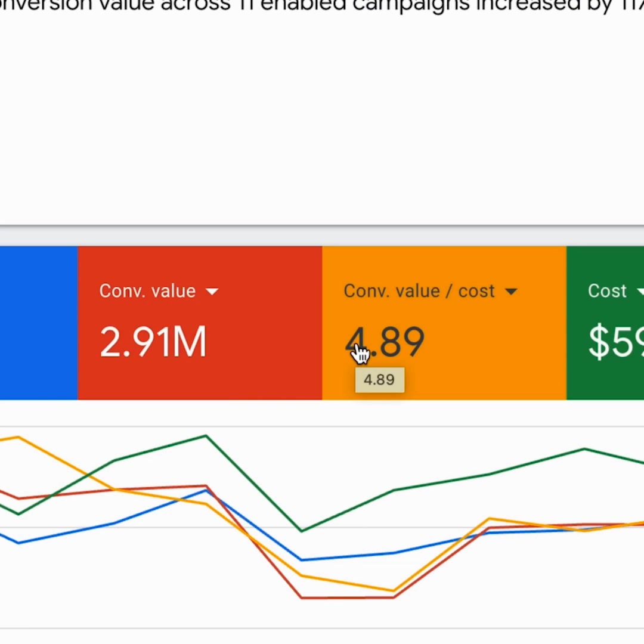Viewport: 644px width, 644px height.
Task: Click the red line's flat bottom segment
Action: point(348,597)
